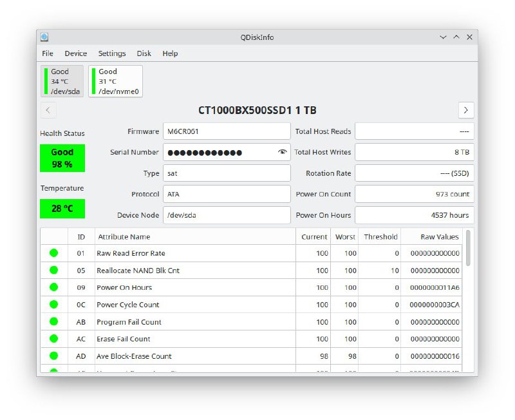The height and width of the screenshot is (420, 515).
Task: Click the QDiskInfo app icon in title bar
Action: click(44, 37)
